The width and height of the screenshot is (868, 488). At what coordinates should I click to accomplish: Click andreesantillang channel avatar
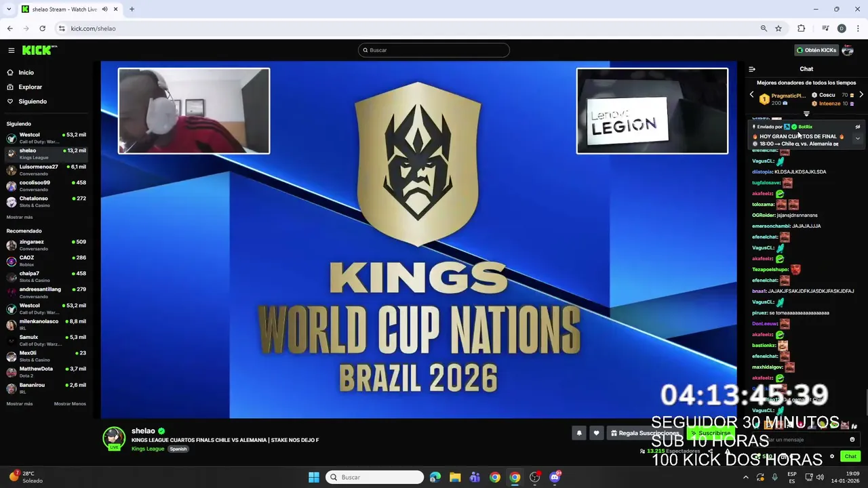[11, 292]
